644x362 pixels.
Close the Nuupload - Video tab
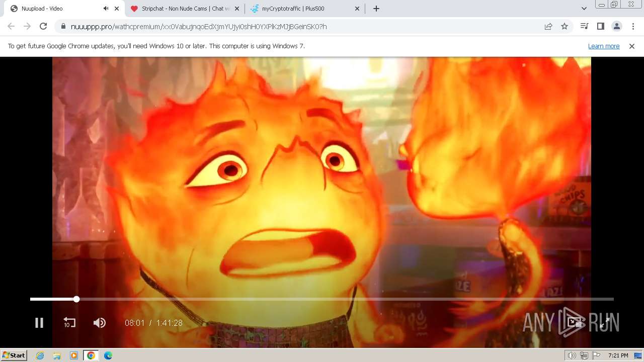point(117,9)
